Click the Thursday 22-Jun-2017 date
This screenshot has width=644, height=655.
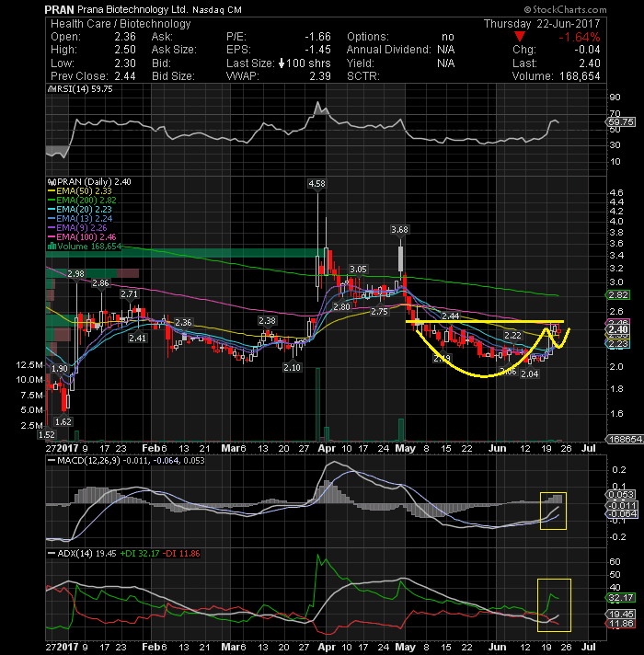coord(542,24)
